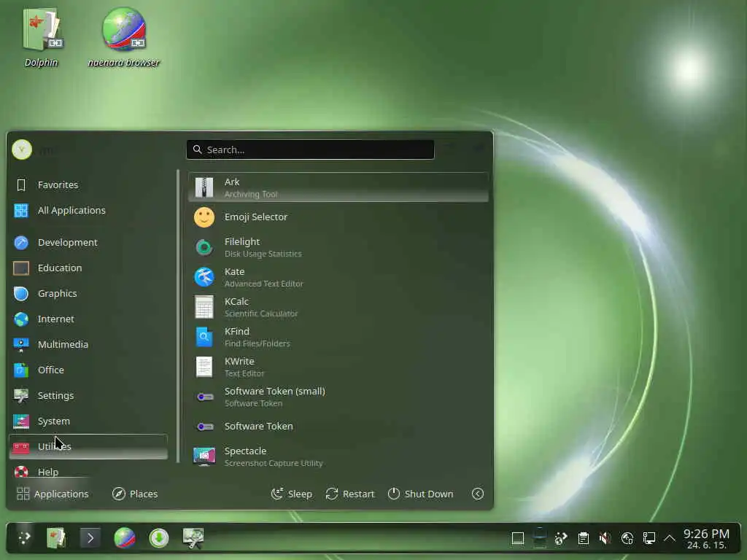Screen dimensions: 747x560
Task: Open the network globe tray icon
Action: (x=627, y=538)
